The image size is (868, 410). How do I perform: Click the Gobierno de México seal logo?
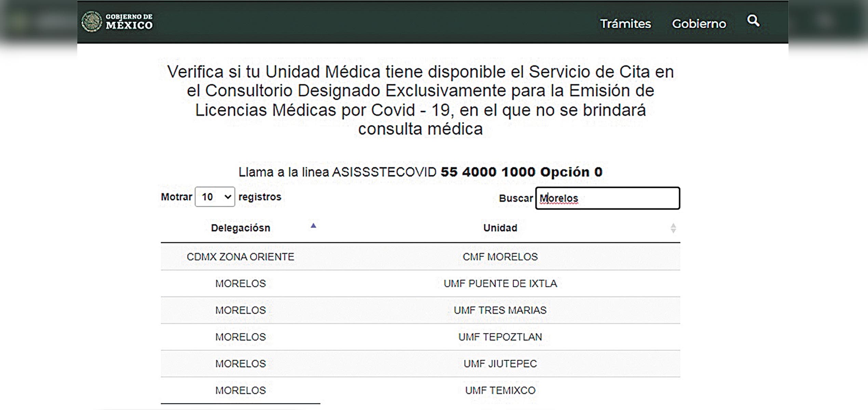92,22
